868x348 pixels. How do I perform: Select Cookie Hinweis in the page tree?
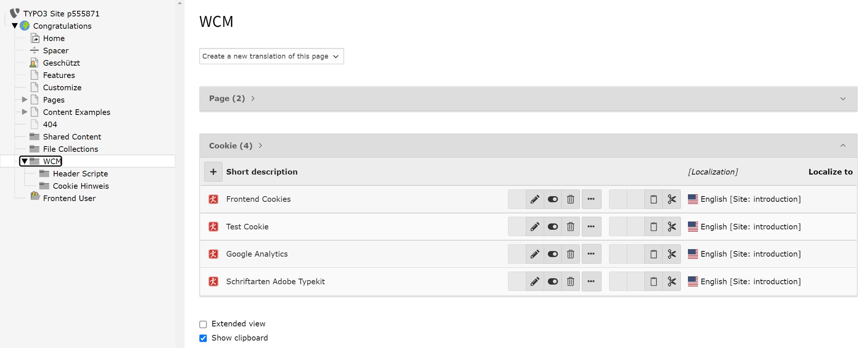[x=81, y=186]
